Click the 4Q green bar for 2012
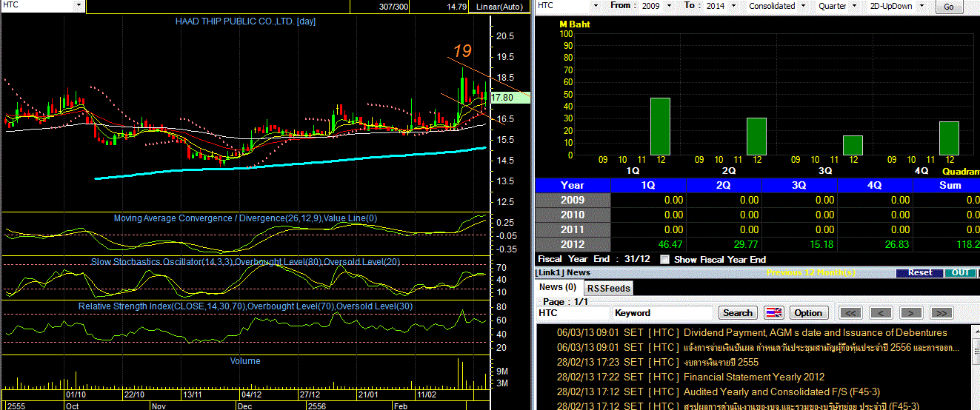 pos(949,138)
